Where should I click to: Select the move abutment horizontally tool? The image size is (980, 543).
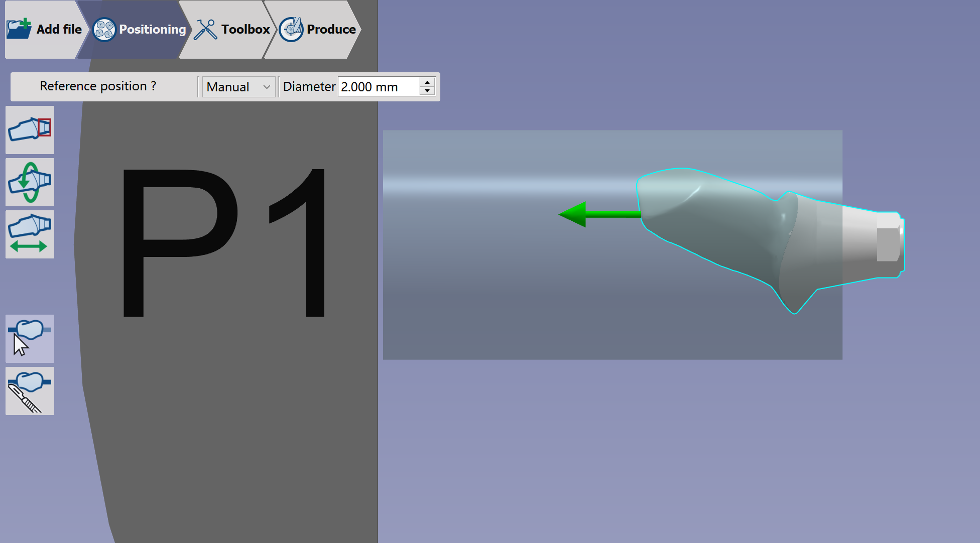[x=30, y=234]
